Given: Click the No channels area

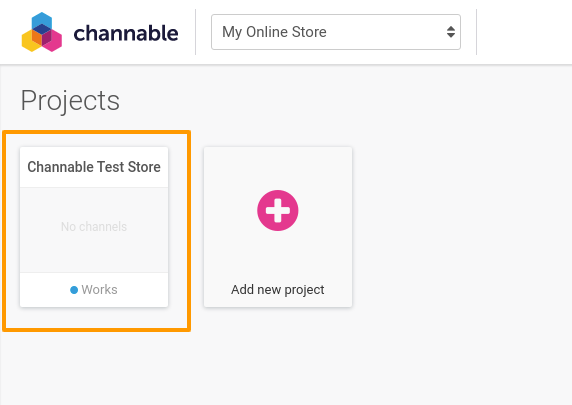Looking at the screenshot, I should point(94,230).
